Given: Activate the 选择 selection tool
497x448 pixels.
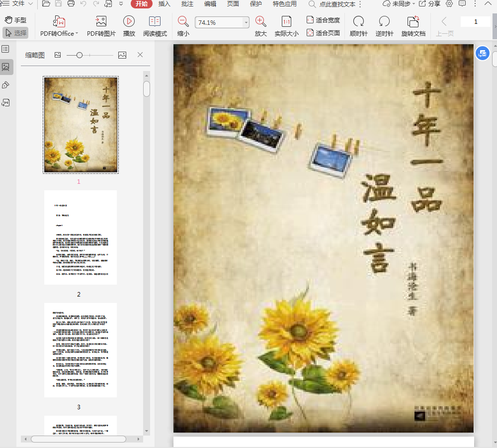Looking at the screenshot, I should 15,33.
